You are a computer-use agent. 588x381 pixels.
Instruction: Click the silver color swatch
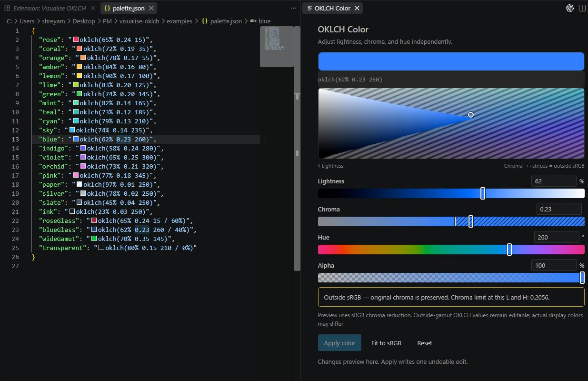click(x=83, y=193)
